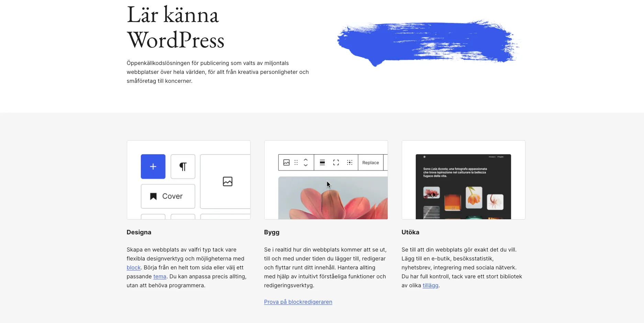This screenshot has width=644, height=323.
Task: Open the "tema" link
Action: click(160, 277)
